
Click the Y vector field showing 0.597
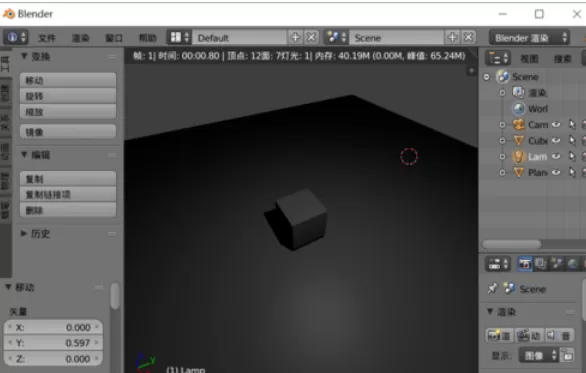[53, 343]
